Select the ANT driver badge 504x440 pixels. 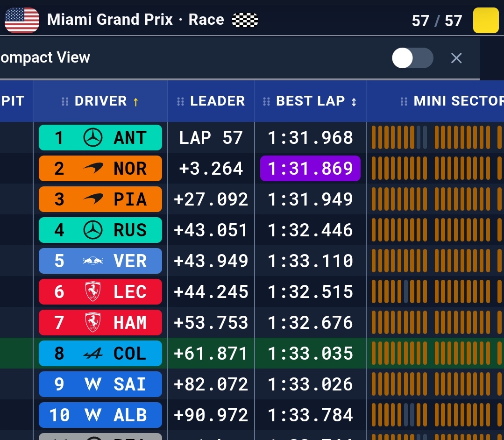100,138
